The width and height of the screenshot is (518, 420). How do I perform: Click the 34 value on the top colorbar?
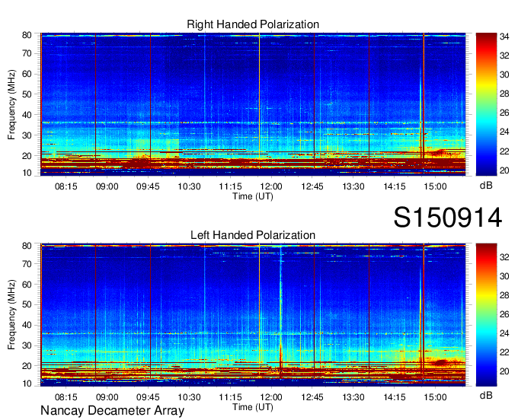[504, 37]
